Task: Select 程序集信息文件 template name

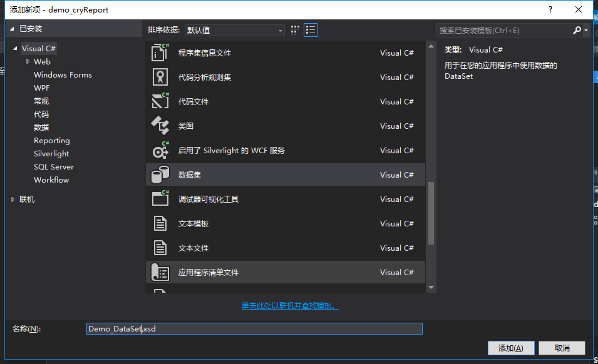Action: click(204, 53)
